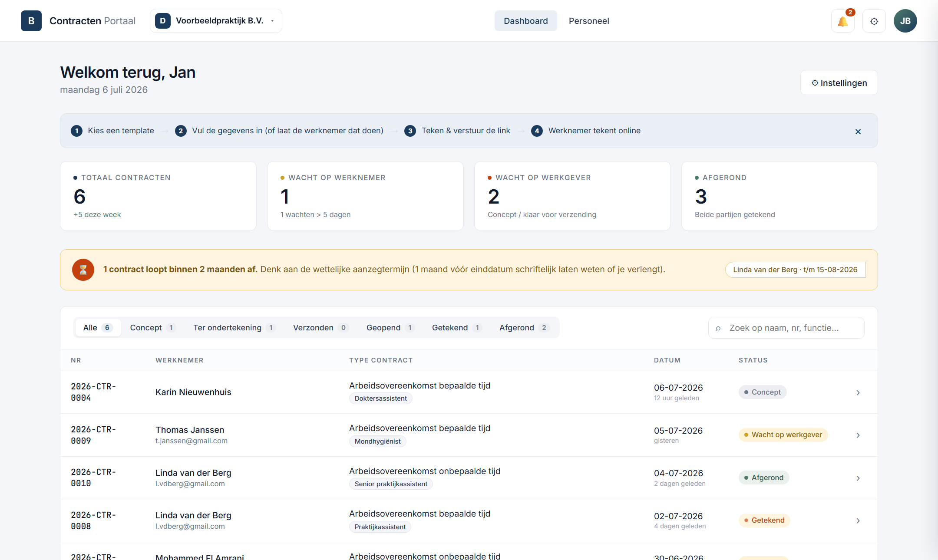Open the notifications bell icon
Viewport: 938px width, 560px height.
tap(843, 21)
